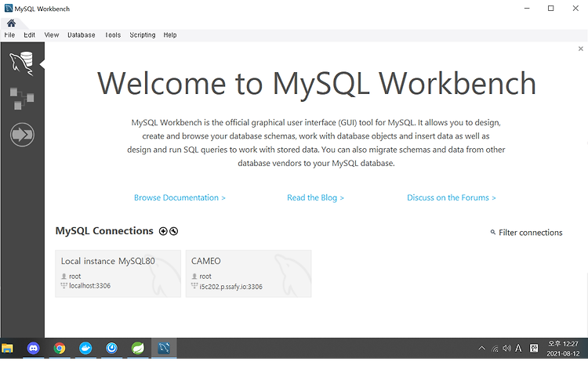Open the volume tray icon

point(506,349)
